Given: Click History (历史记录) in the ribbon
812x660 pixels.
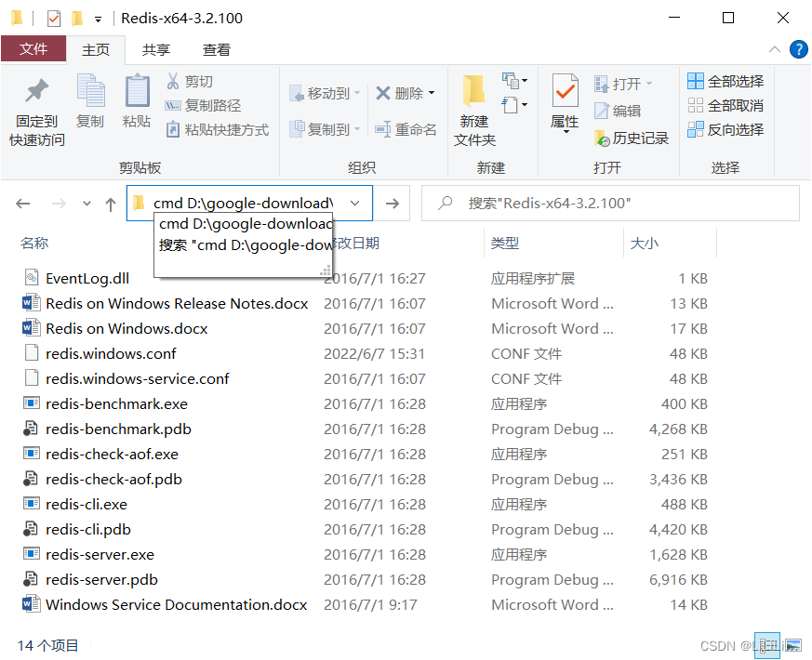Looking at the screenshot, I should (632, 139).
